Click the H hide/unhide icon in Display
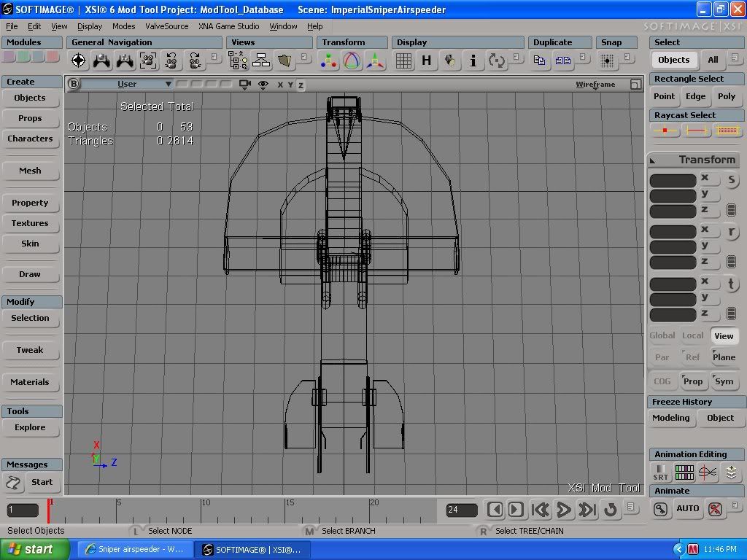Screen dimensions: 747x560 click(426, 61)
